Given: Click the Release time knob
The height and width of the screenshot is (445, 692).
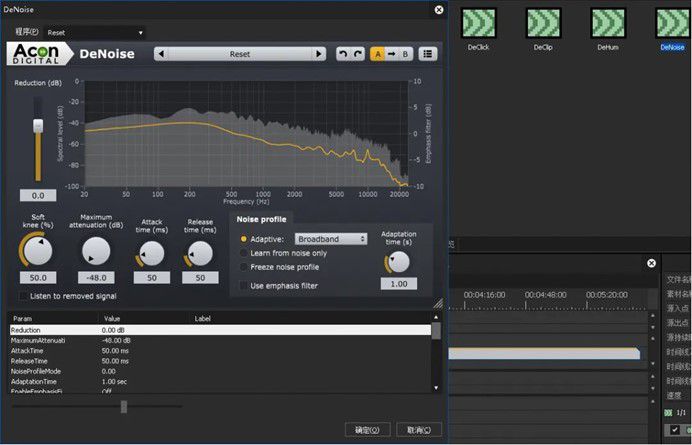Looking at the screenshot, I should [x=200, y=253].
